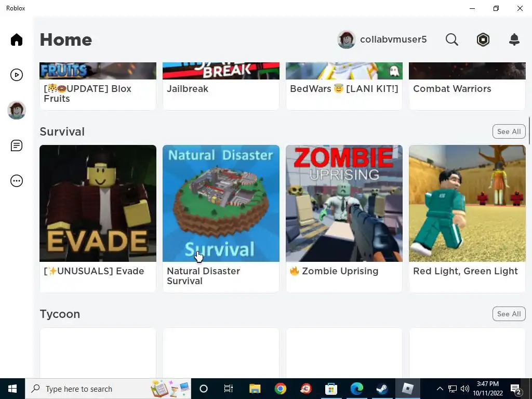532x399 pixels.
Task: Click 'Red Light, Green Light' title text
Action: (x=465, y=271)
